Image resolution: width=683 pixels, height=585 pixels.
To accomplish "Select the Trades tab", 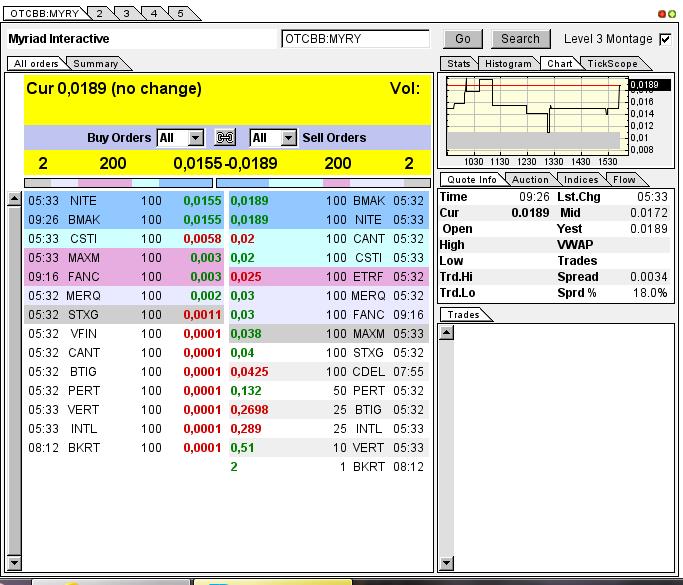I will 463,314.
